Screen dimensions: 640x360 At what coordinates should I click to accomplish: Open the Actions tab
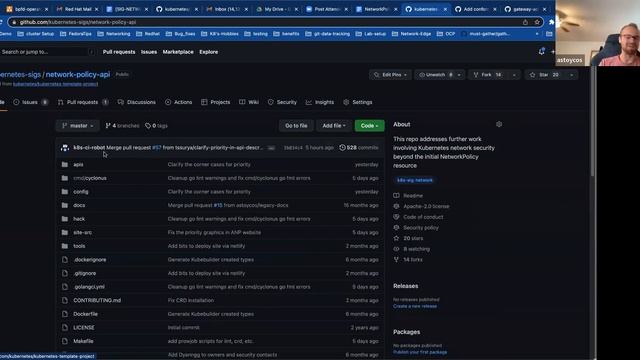pyautogui.click(x=178, y=102)
